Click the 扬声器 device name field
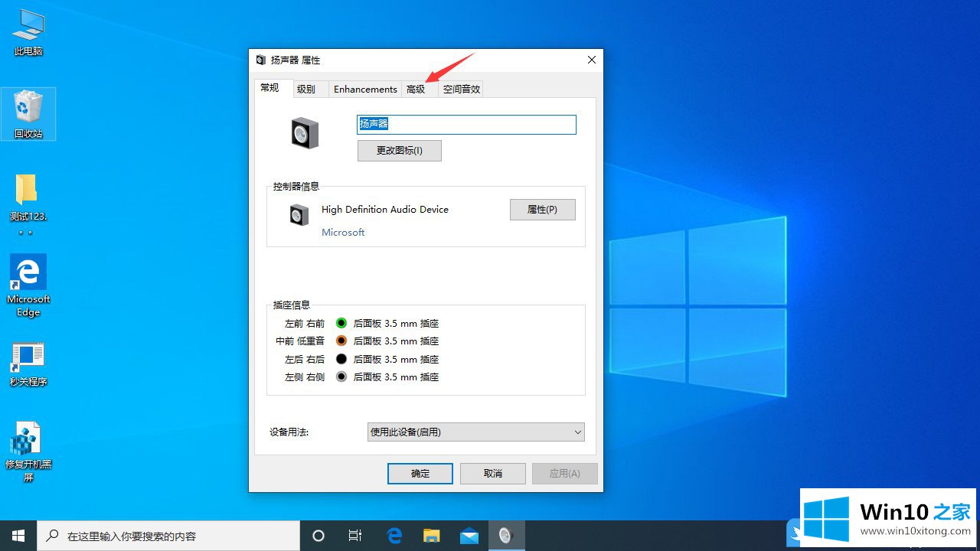 point(466,124)
